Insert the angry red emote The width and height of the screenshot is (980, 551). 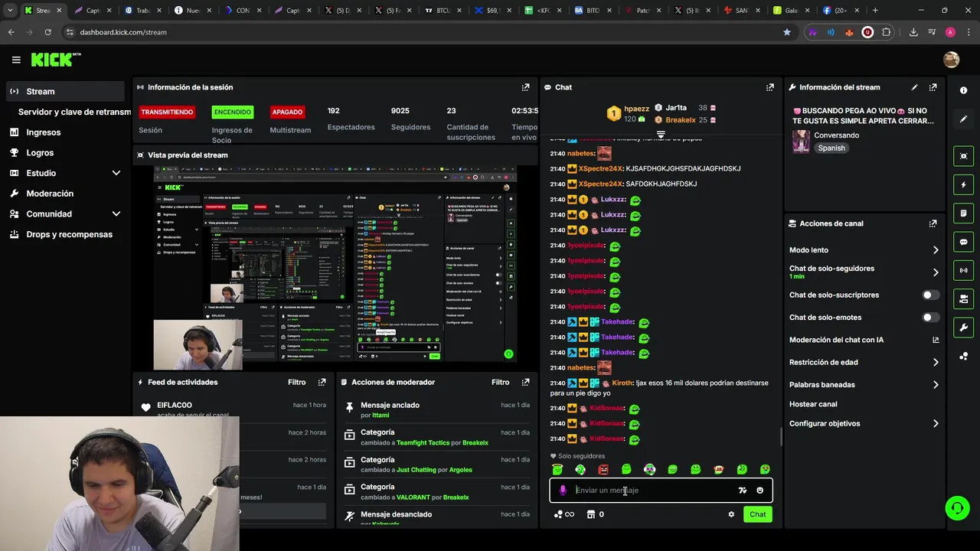click(603, 469)
